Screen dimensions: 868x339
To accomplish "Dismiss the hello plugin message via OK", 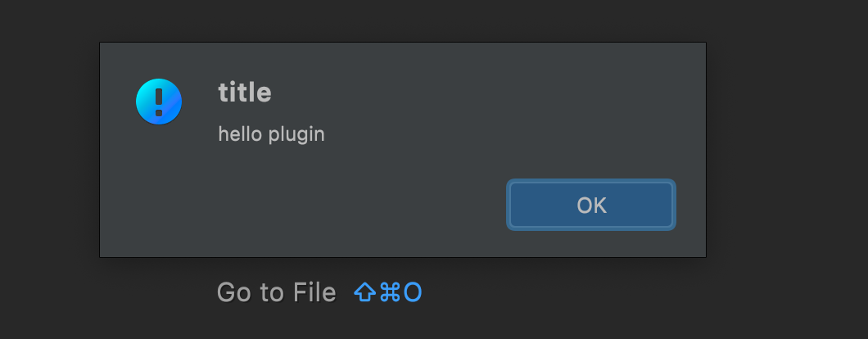I will [591, 205].
